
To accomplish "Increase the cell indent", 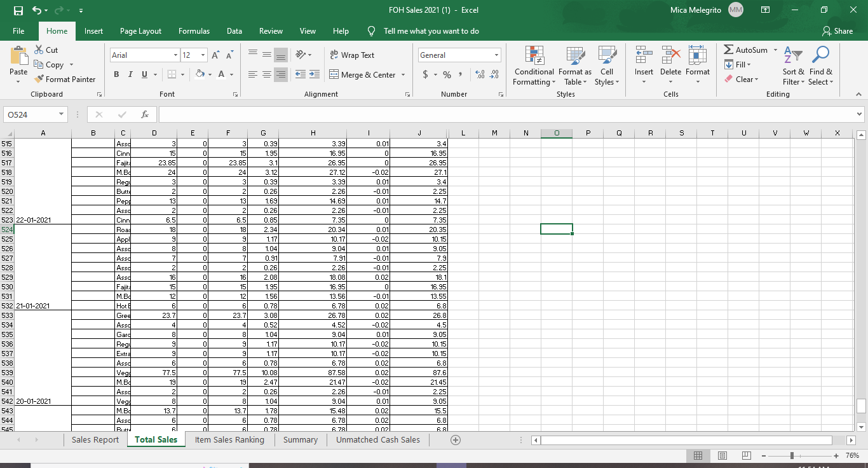I will pyautogui.click(x=314, y=75).
